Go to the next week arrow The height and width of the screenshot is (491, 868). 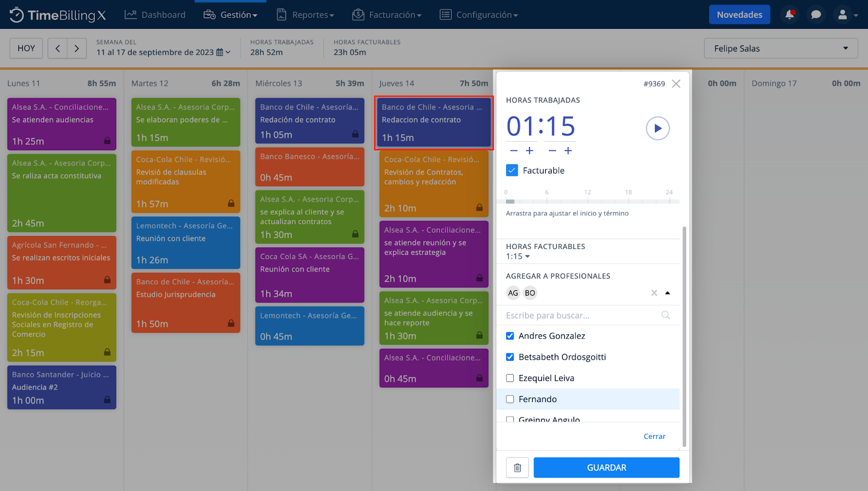77,48
